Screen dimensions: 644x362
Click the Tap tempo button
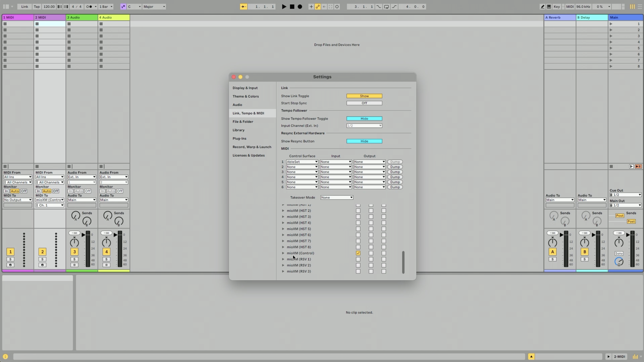37,7
